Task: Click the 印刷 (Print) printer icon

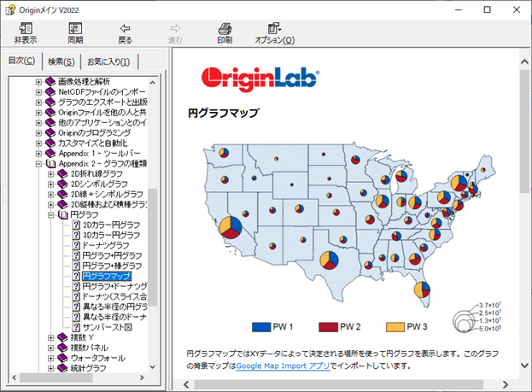Action: [x=225, y=28]
